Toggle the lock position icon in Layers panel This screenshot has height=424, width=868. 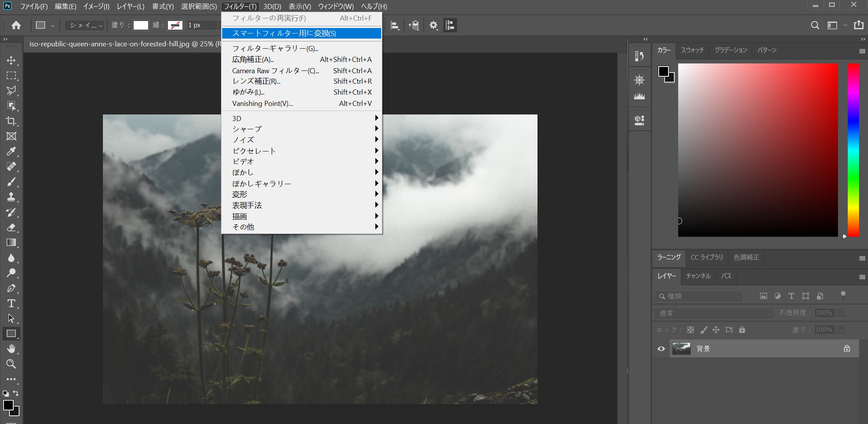[x=716, y=329]
